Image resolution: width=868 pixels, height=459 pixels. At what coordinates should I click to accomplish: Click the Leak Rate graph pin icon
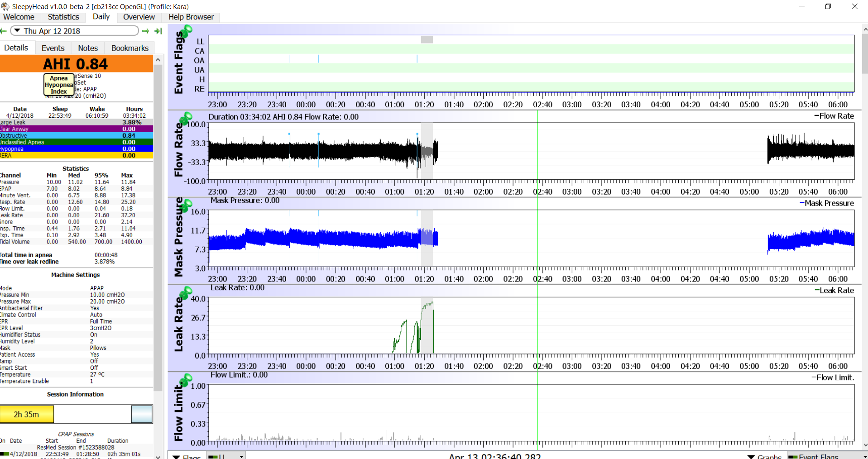tap(186, 292)
